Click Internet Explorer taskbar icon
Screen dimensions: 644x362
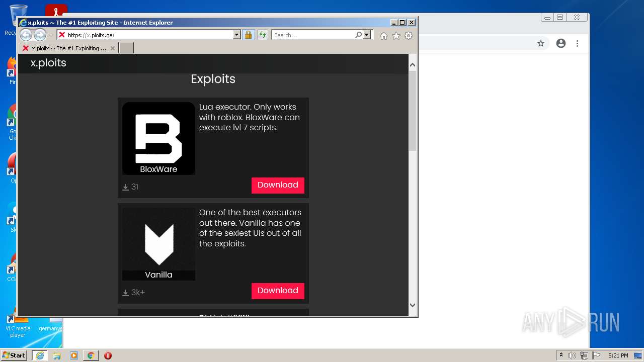39,355
